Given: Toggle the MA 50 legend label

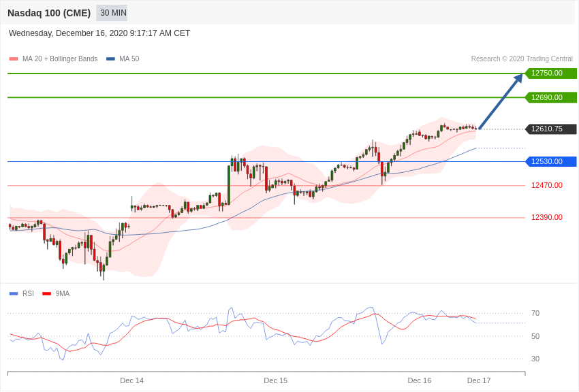Looking at the screenshot, I should point(129,59).
